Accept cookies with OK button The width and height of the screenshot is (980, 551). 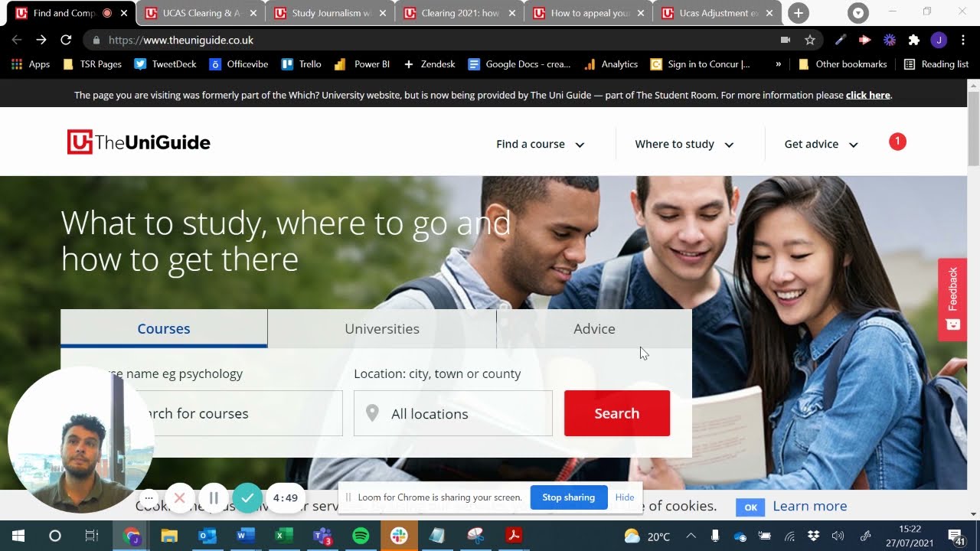coord(750,507)
